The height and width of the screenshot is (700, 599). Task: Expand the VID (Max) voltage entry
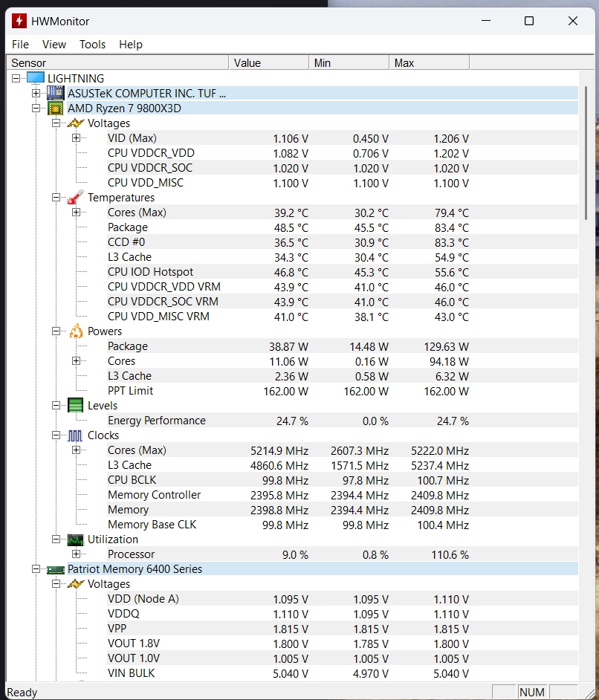76,138
